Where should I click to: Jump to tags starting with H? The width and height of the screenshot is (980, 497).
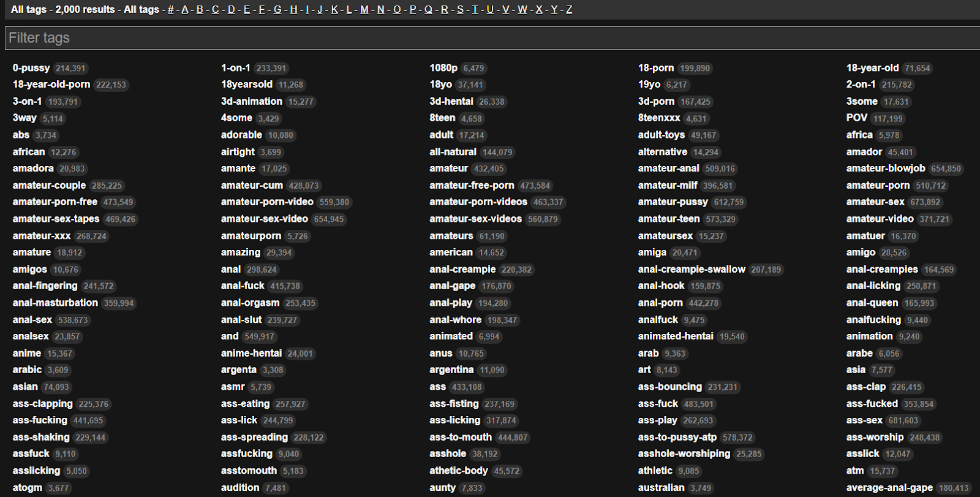click(294, 10)
